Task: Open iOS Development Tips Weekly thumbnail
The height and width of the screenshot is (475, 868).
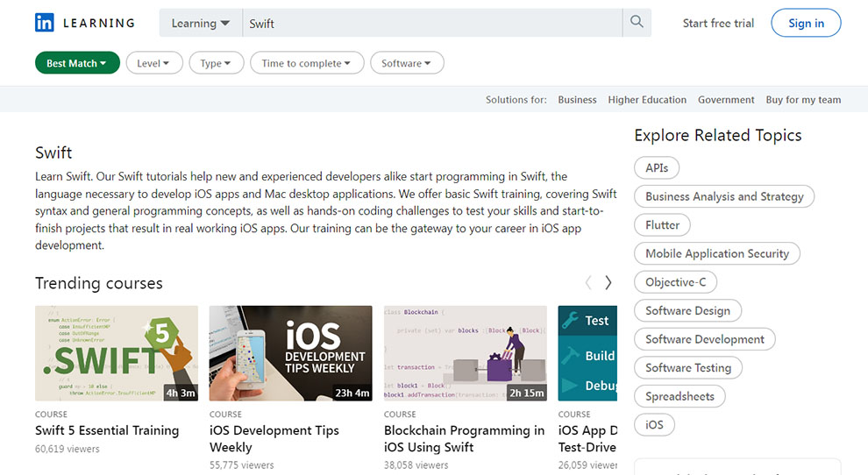Action: tap(290, 353)
